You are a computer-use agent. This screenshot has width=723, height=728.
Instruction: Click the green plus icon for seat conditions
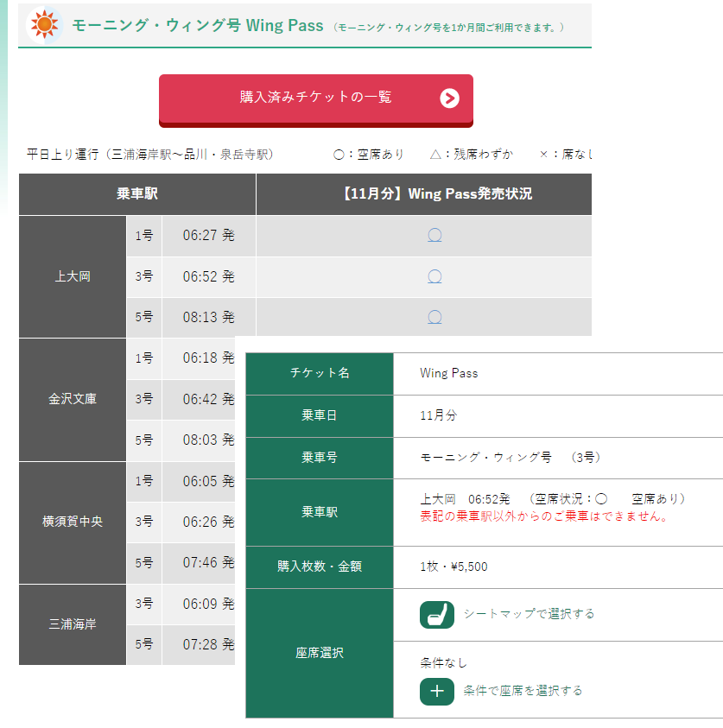[x=437, y=691]
